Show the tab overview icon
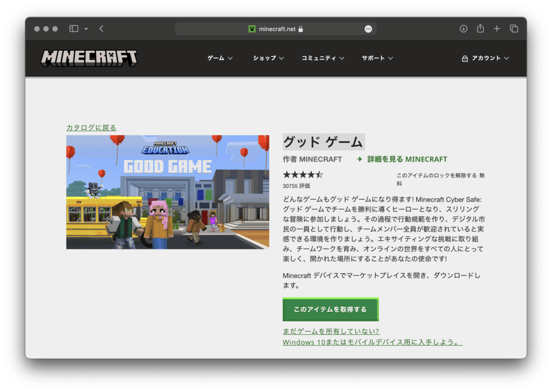Viewport: 552px width, 392px height. 514,29
